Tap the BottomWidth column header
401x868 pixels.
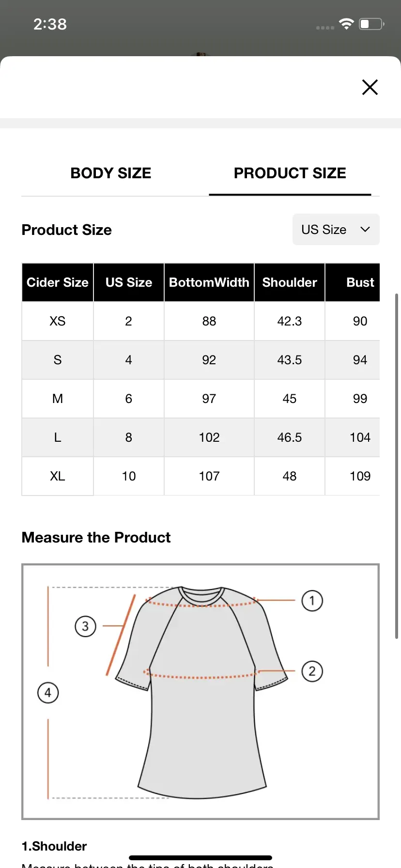[x=209, y=282]
